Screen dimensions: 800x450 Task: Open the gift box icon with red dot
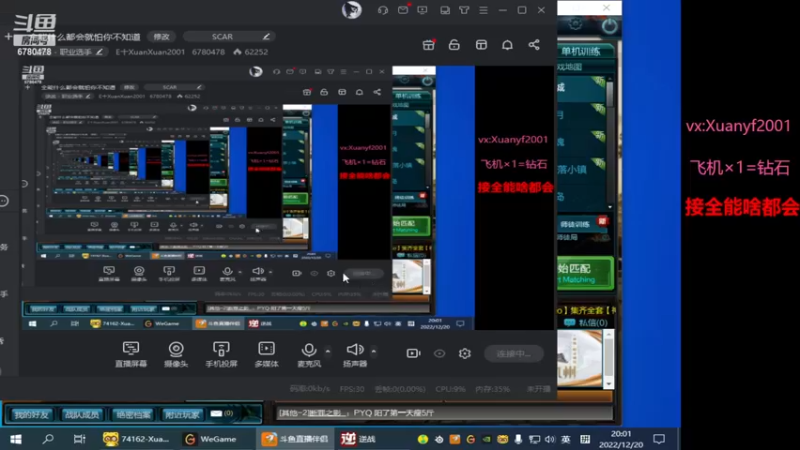429,45
